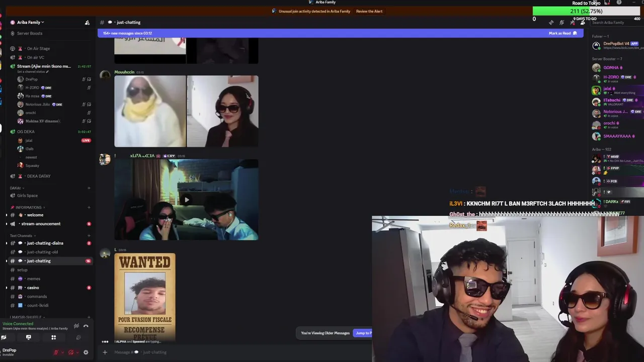Open pinned messages in channel header

point(572,22)
